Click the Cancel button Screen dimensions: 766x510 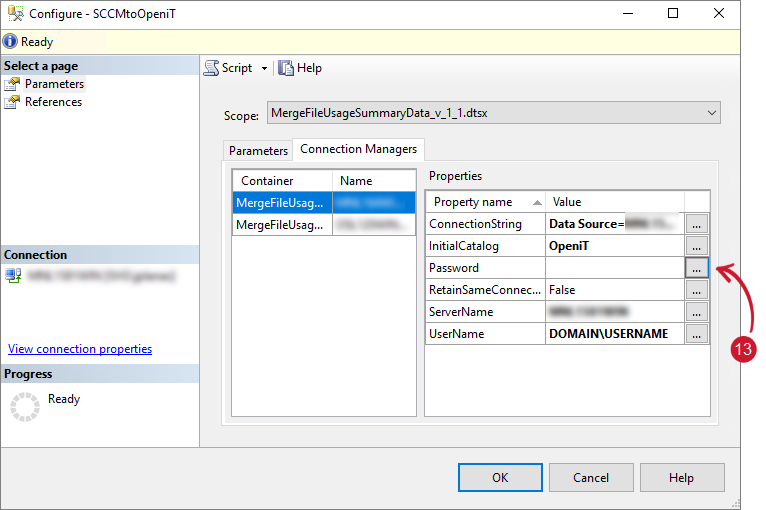[x=591, y=477]
